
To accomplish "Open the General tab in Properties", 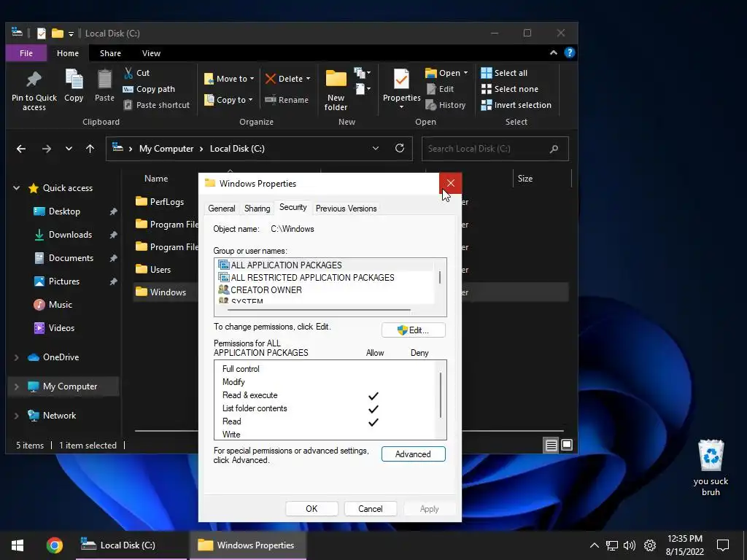I will 222,209.
